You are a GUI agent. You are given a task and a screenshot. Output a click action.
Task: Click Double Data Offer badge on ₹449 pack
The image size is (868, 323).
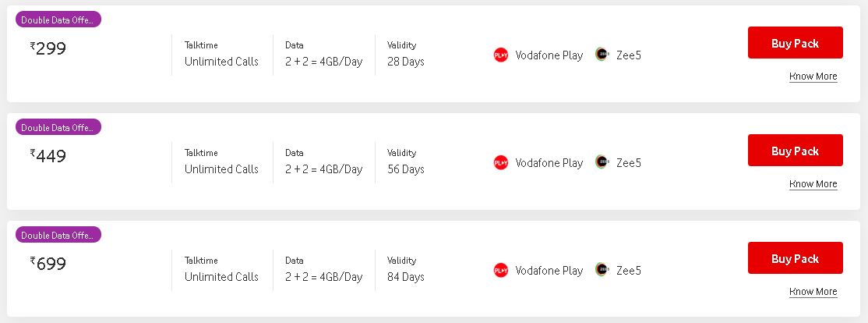[58, 127]
